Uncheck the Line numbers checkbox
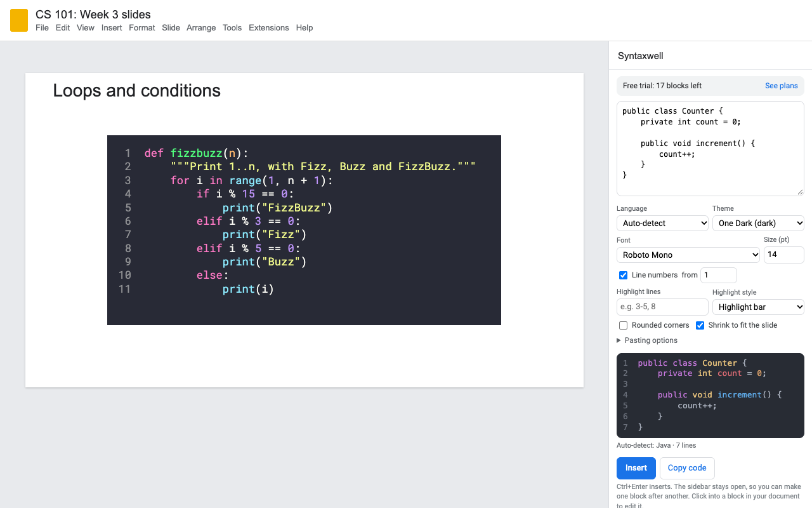This screenshot has width=812, height=508. pyautogui.click(x=624, y=275)
